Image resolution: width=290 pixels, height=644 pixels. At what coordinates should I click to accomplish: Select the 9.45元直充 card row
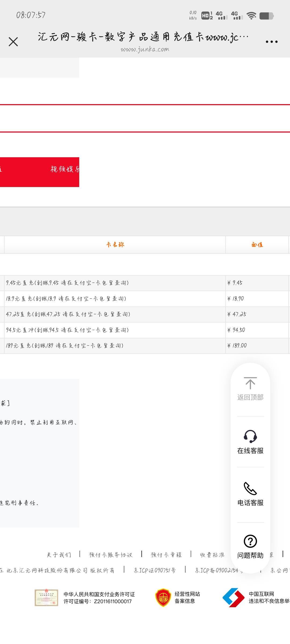(67, 283)
